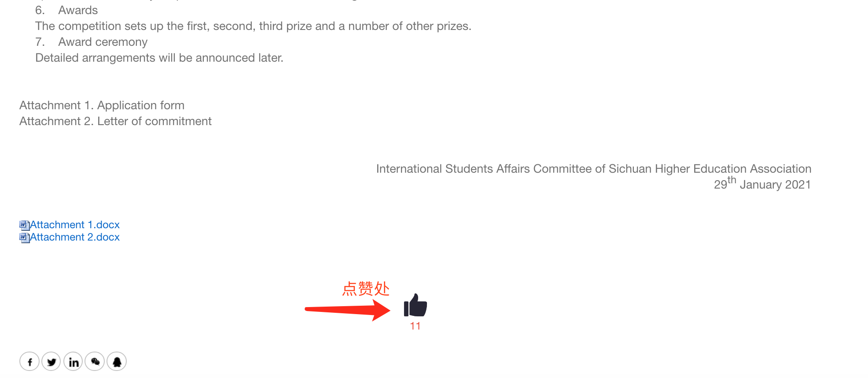Download the Attachment 1.docx link

tap(75, 225)
